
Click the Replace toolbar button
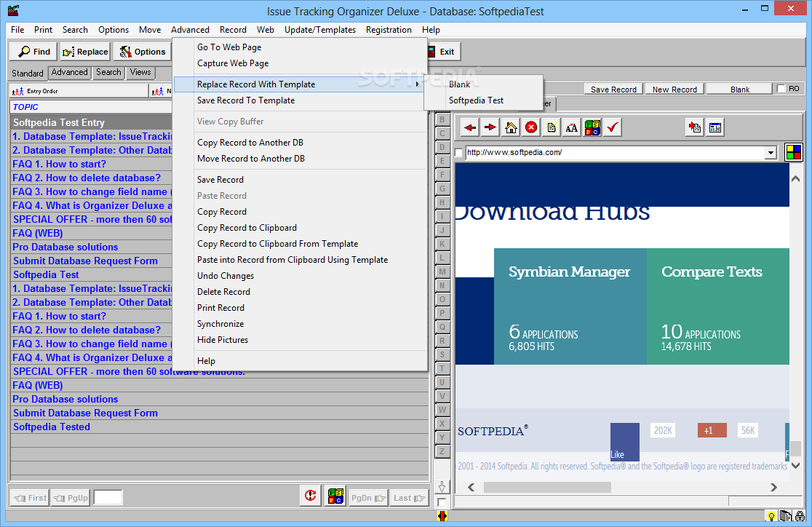[85, 52]
